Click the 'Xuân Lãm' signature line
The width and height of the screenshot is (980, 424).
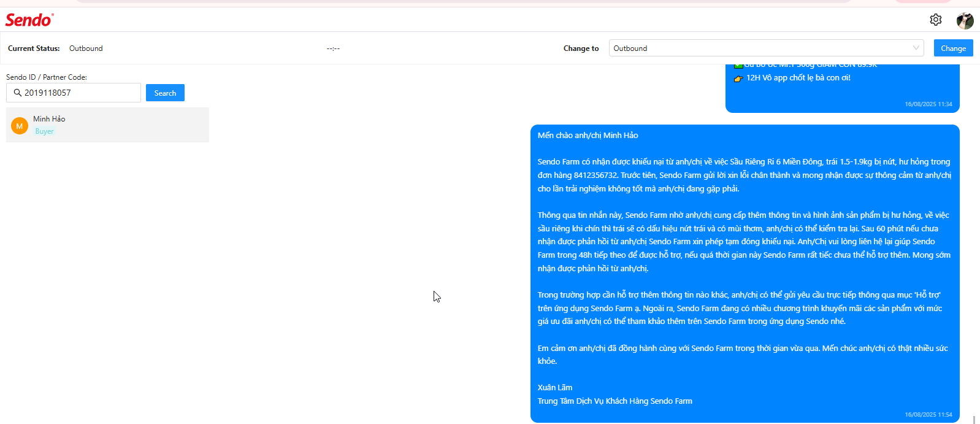555,388
